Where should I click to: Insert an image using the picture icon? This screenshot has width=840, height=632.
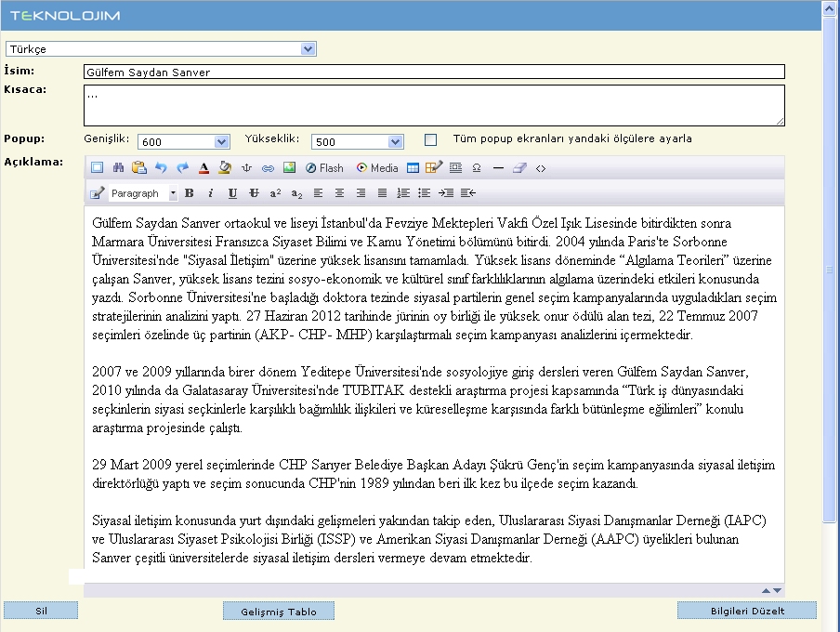pyautogui.click(x=289, y=168)
